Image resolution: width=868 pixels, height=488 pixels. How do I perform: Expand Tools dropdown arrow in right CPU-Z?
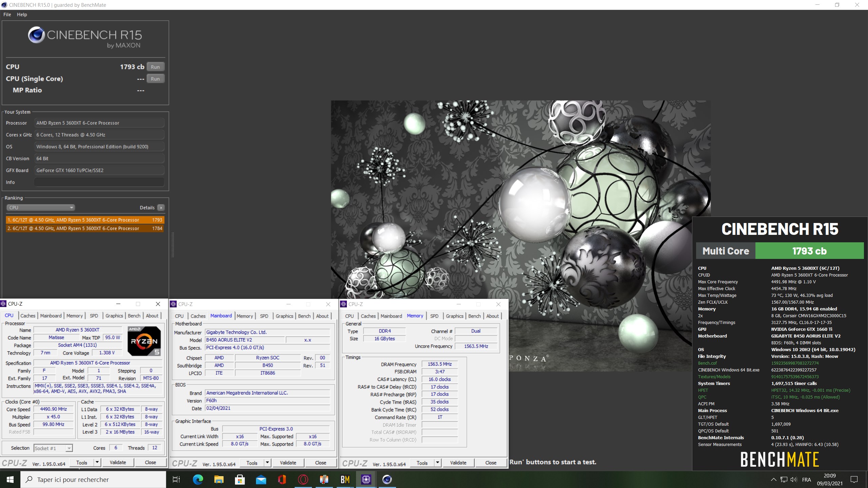(438, 463)
